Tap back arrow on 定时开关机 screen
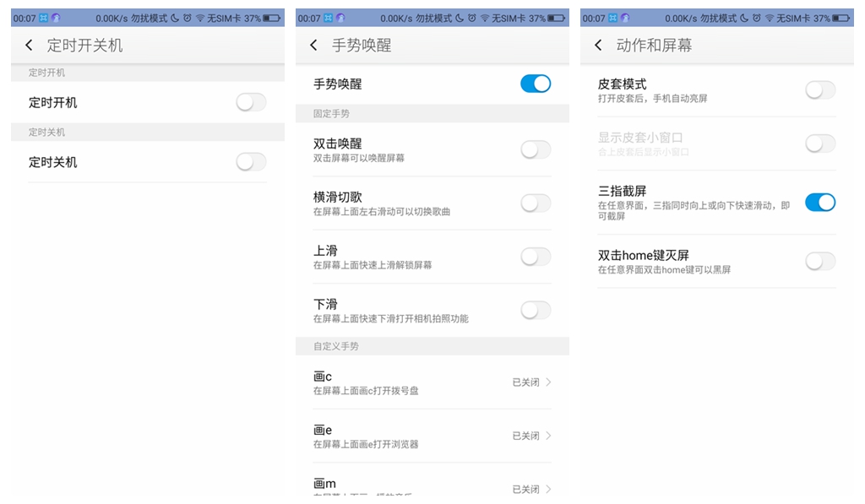865x504 pixels. pos(29,46)
